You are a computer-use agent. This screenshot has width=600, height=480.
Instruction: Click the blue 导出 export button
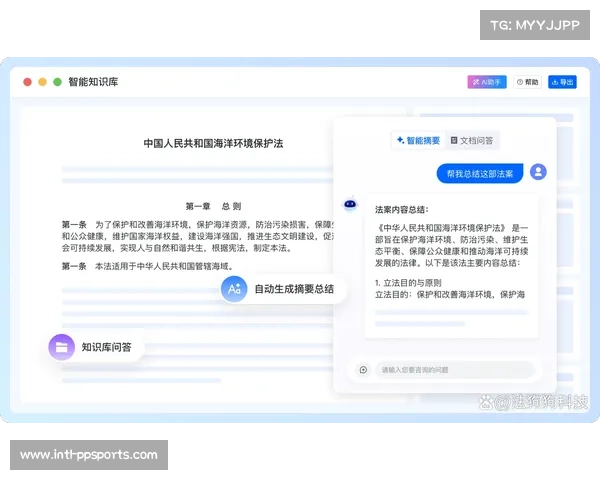(562, 82)
